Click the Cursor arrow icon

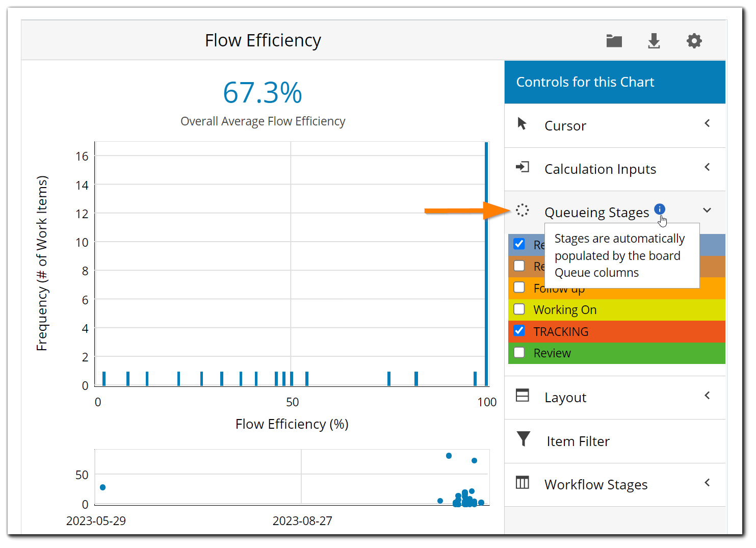pyautogui.click(x=522, y=124)
